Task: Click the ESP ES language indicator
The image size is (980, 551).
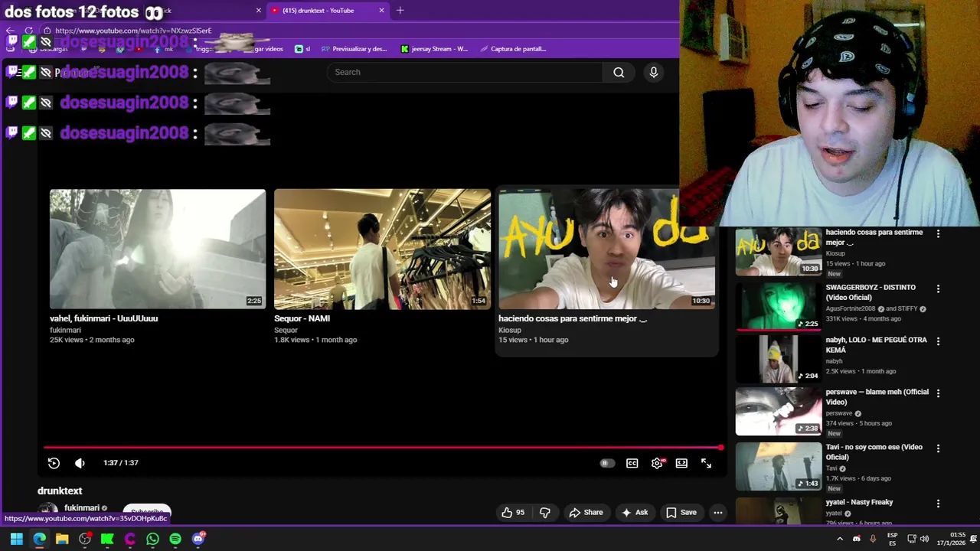Action: [892, 539]
